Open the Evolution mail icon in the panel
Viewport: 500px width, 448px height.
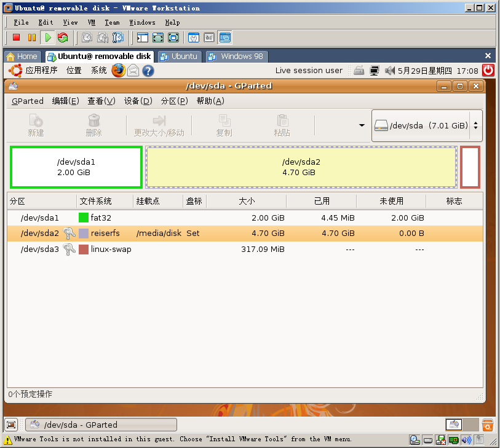point(133,71)
